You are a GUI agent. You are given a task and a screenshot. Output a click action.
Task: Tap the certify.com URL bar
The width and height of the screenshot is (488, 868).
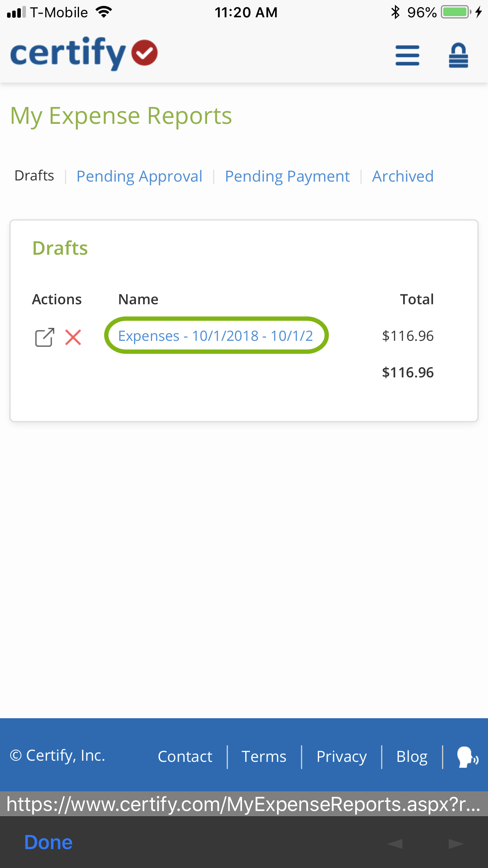(244, 804)
